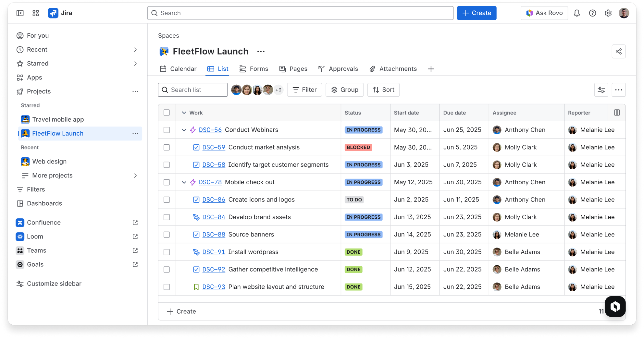Screen dimensions: 644x338
Task: Open the column configuration icon in table header
Action: coord(617,113)
